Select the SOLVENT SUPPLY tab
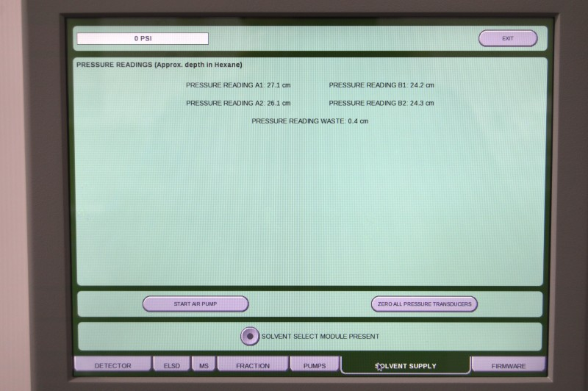This screenshot has height=391, width=588. pos(405,365)
